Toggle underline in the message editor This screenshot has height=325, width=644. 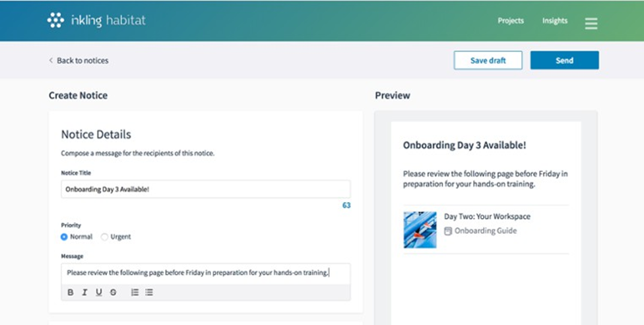(99, 293)
